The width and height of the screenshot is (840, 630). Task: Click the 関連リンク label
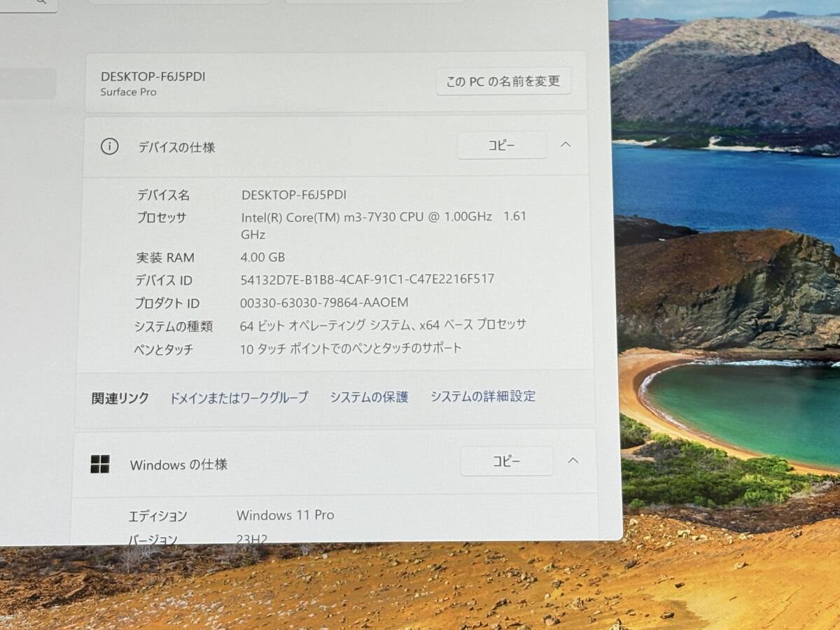(x=120, y=398)
